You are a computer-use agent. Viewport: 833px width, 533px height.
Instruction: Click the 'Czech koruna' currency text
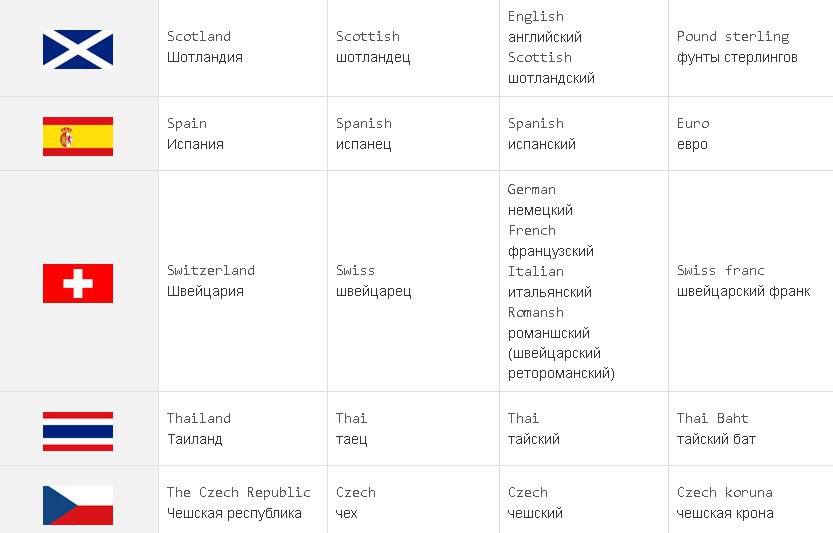725,493
